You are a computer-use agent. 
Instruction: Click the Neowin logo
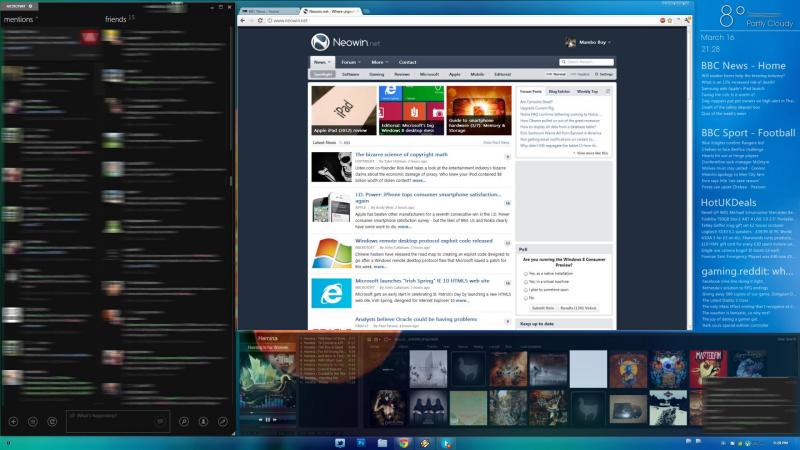(345, 42)
